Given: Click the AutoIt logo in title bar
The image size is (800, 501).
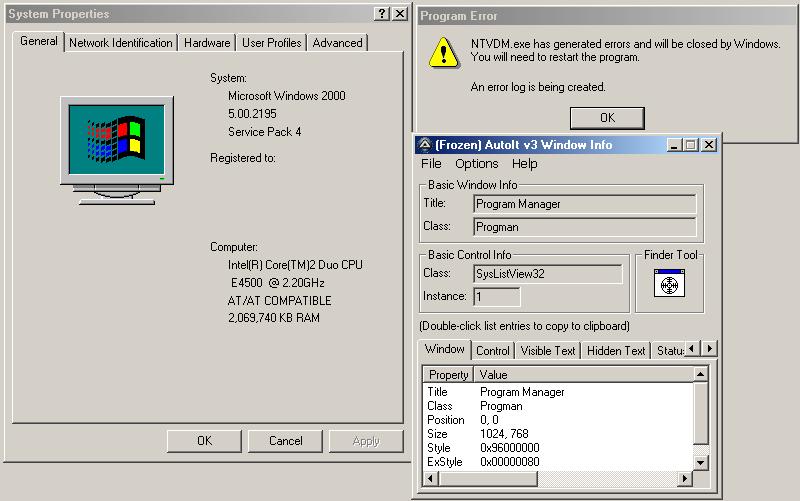Looking at the screenshot, I should (x=424, y=145).
